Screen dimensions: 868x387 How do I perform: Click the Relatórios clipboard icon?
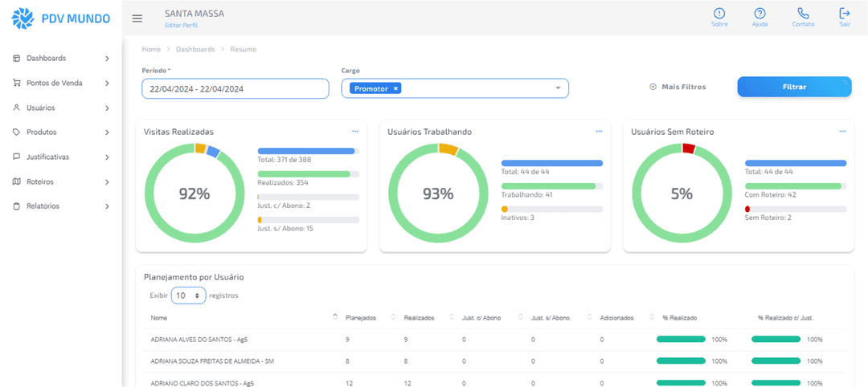16,206
